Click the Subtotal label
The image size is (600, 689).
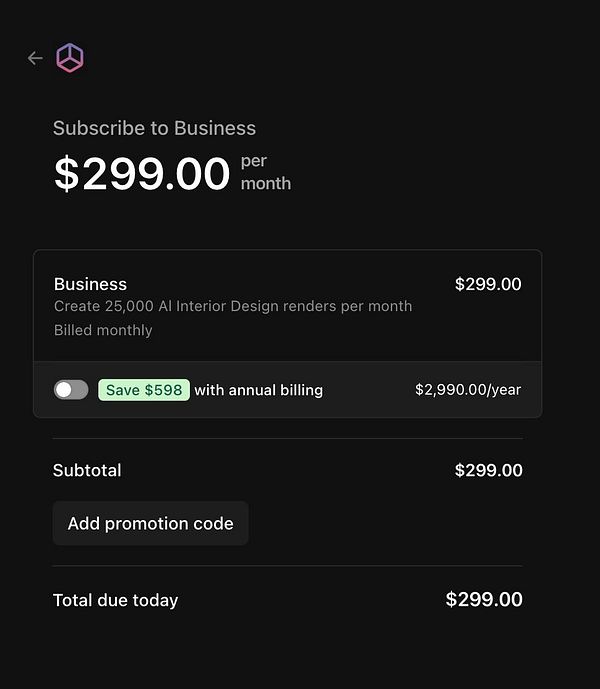[x=87, y=470]
